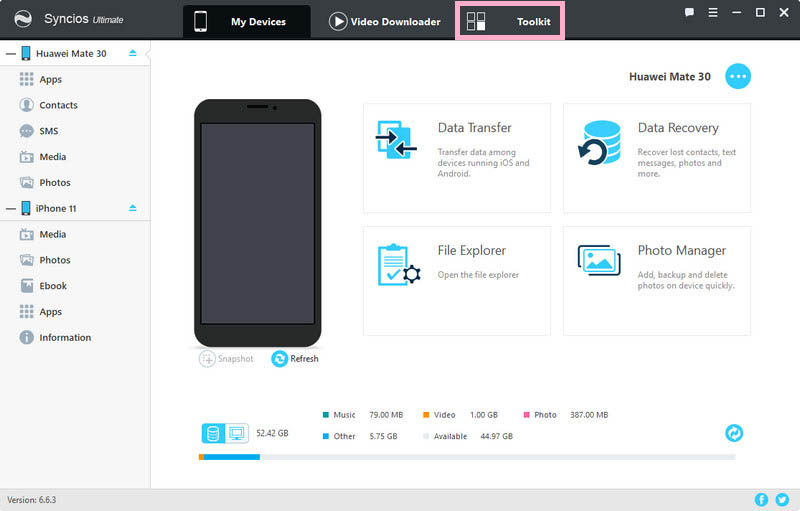The image size is (800, 511).
Task: Click the device icon in My Devices tab
Action: coord(201,21)
